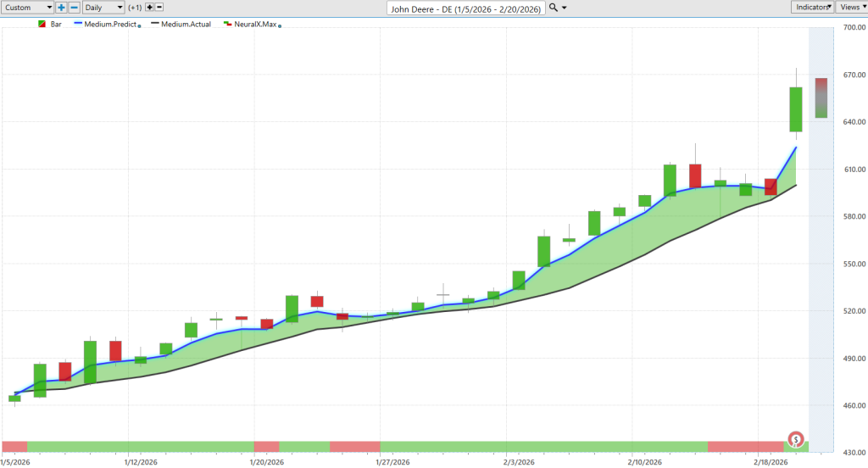Open the Views menu
The height and width of the screenshot is (468, 868).
(851, 7)
